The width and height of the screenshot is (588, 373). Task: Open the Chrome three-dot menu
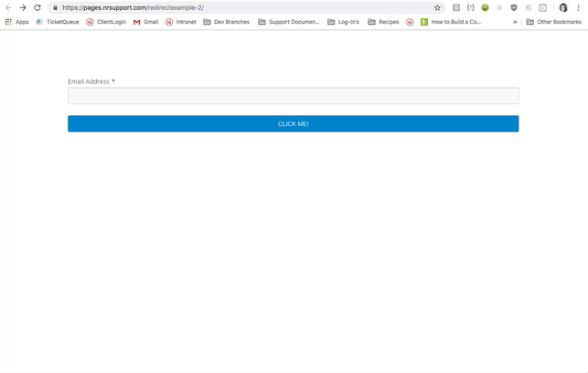pyautogui.click(x=578, y=7)
